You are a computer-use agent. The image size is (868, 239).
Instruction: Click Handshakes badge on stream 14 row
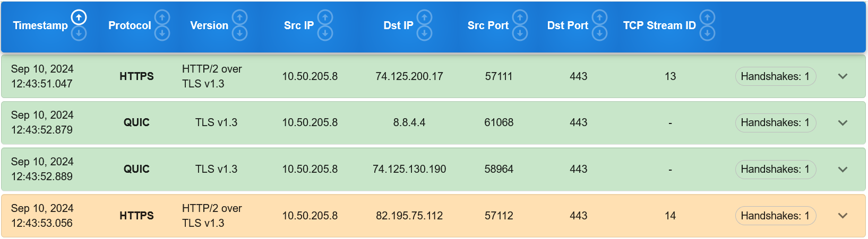point(775,216)
